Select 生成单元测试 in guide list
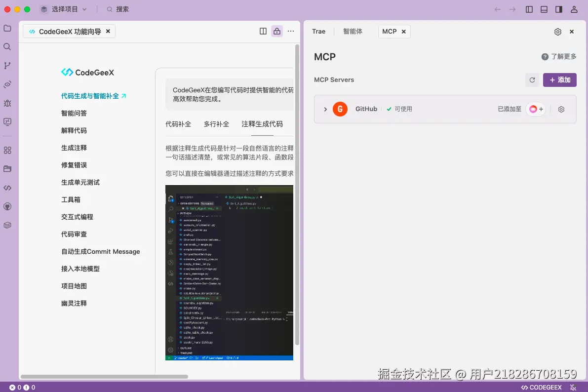Screen dimensions: 588x392 coord(80,182)
